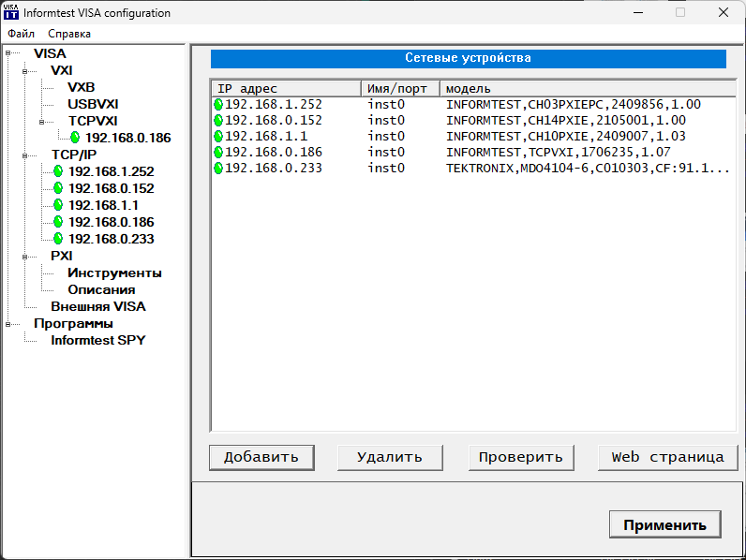Screen dimensions: 746x560
Task: Close the Informtest VISA configuration window
Action: 724,12
